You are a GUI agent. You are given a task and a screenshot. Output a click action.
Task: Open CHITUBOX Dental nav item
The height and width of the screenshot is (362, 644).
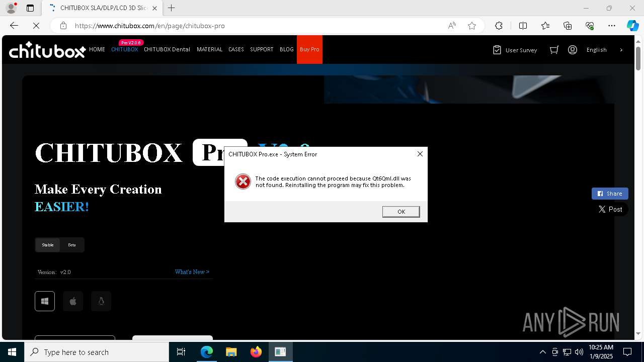click(167, 49)
